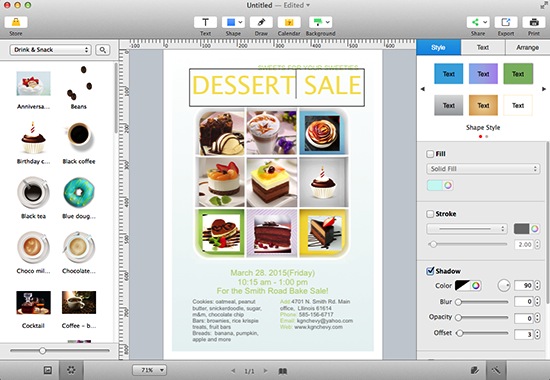Viewport: 550px width, 380px height.
Task: Expand the Solid Fill type dropdown
Action: click(x=483, y=169)
